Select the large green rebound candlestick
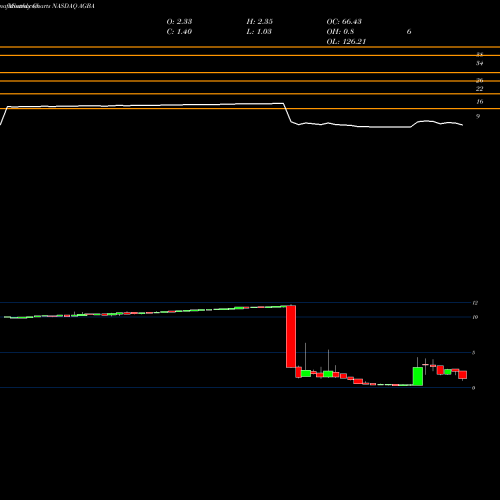The width and height of the screenshot is (500, 500). (418, 376)
